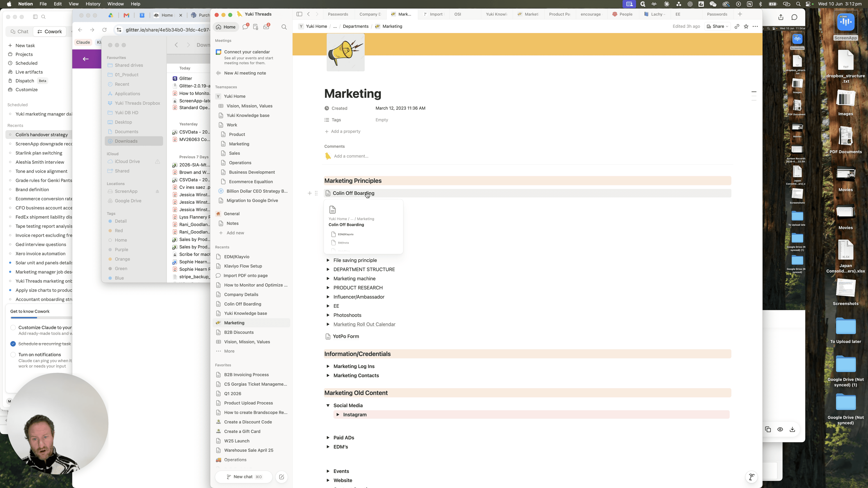Expand the Instagram toggle
The image size is (868, 488).
pos(338,415)
